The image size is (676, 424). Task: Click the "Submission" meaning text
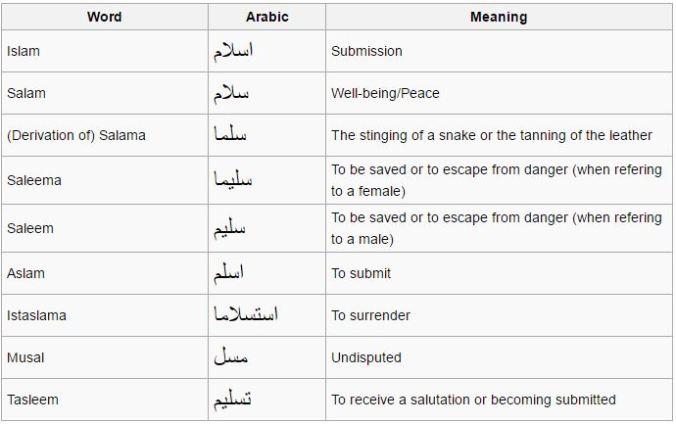click(365, 51)
